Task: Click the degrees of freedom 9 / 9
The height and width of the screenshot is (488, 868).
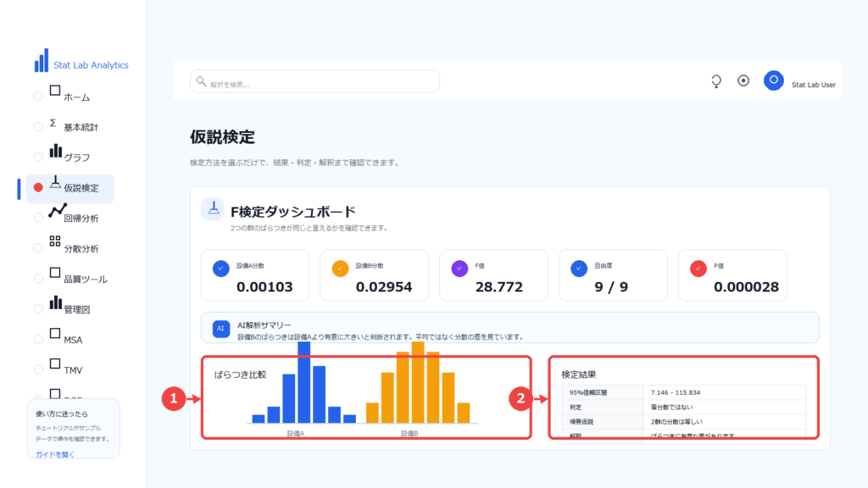Action: 611,287
